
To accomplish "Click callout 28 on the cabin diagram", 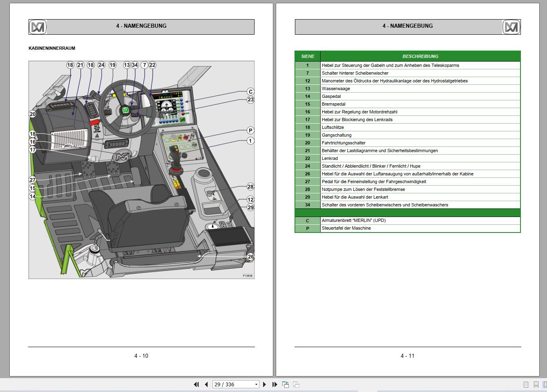I will pyautogui.click(x=250, y=187).
